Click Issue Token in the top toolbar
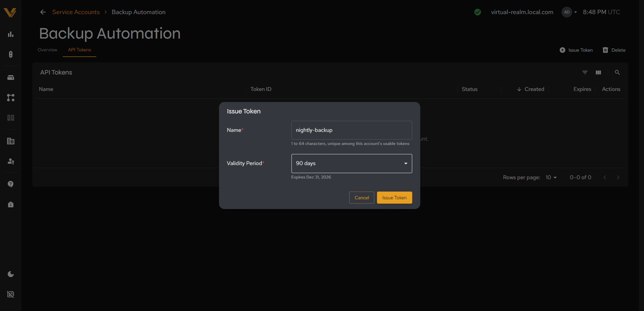 pos(576,50)
